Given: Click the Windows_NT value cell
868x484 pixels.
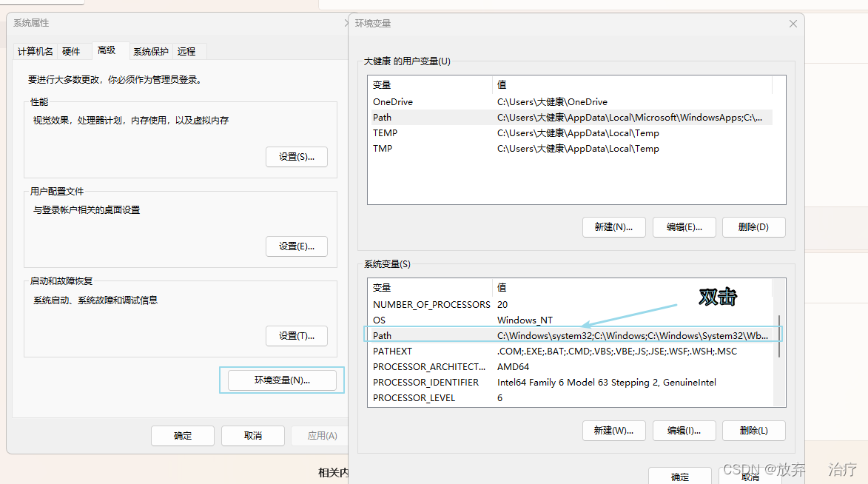Looking at the screenshot, I should point(525,320).
